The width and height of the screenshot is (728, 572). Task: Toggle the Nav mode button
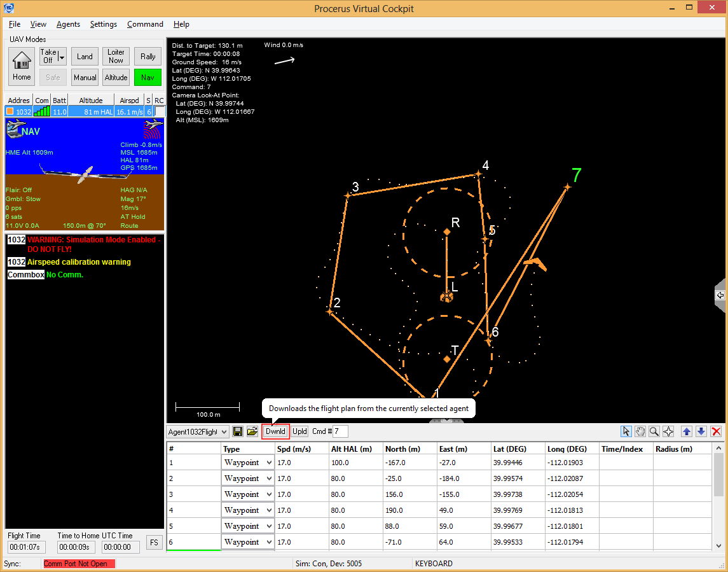[x=148, y=78]
